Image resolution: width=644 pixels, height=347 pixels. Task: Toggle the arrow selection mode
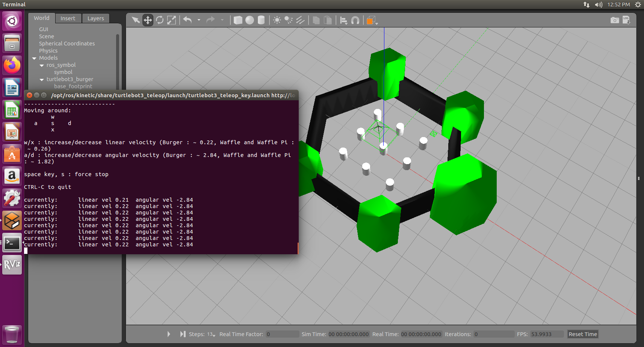point(135,20)
